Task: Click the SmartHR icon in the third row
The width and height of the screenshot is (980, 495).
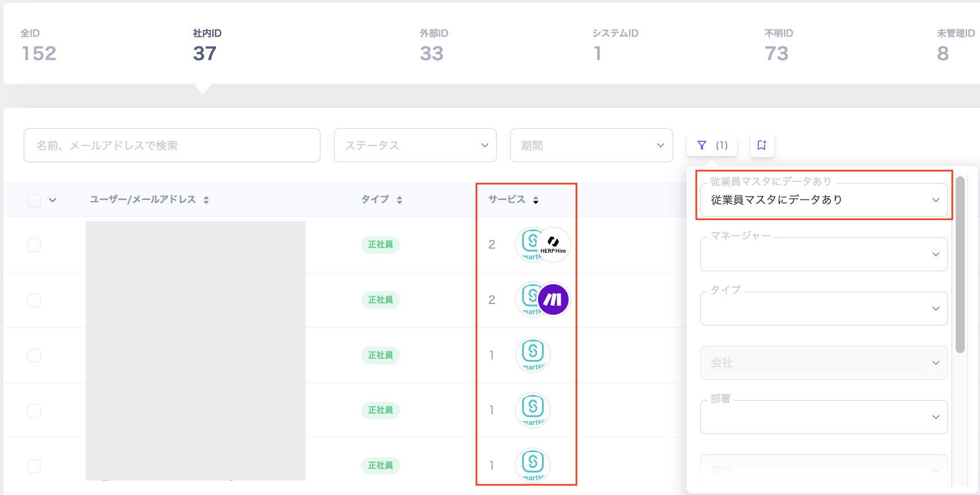Action: [532, 354]
